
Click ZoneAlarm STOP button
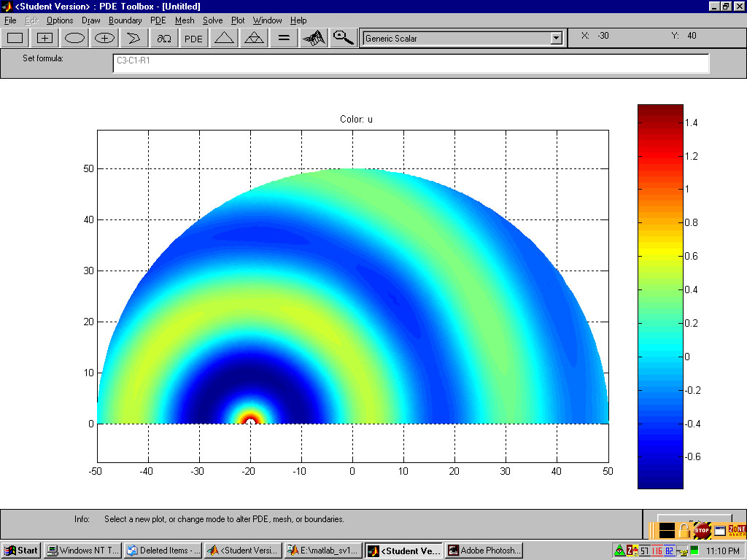702,530
